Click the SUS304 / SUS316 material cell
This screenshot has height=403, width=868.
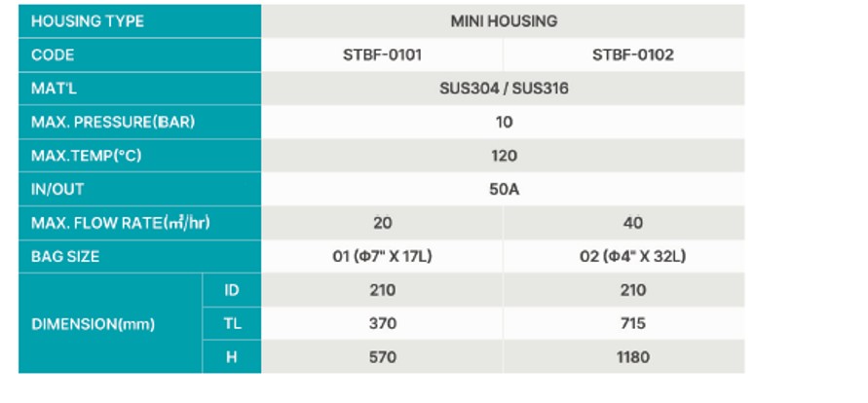(x=504, y=89)
